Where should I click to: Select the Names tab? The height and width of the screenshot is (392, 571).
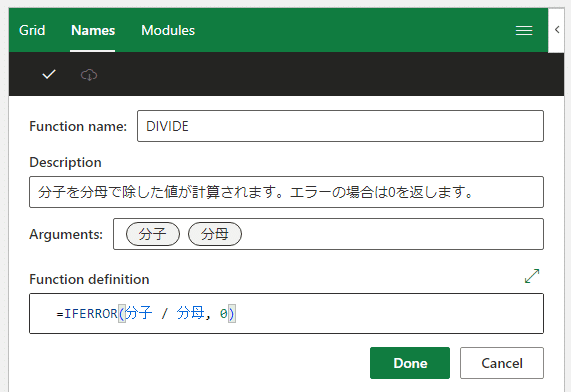(x=93, y=31)
